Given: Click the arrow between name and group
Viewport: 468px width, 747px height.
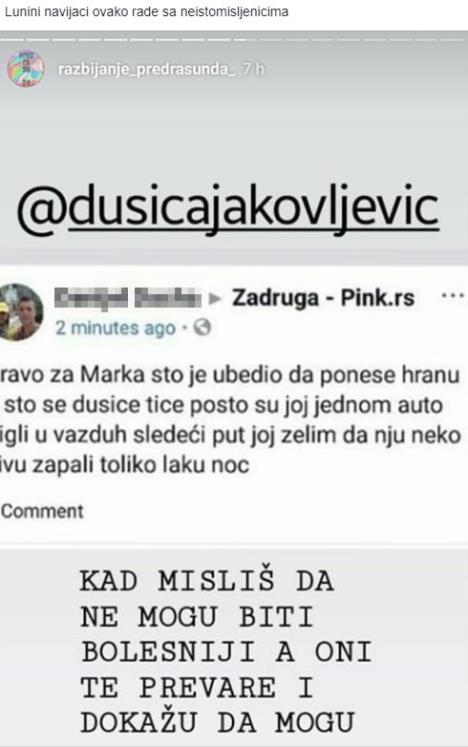Looking at the screenshot, I should pyautogui.click(x=215, y=299).
